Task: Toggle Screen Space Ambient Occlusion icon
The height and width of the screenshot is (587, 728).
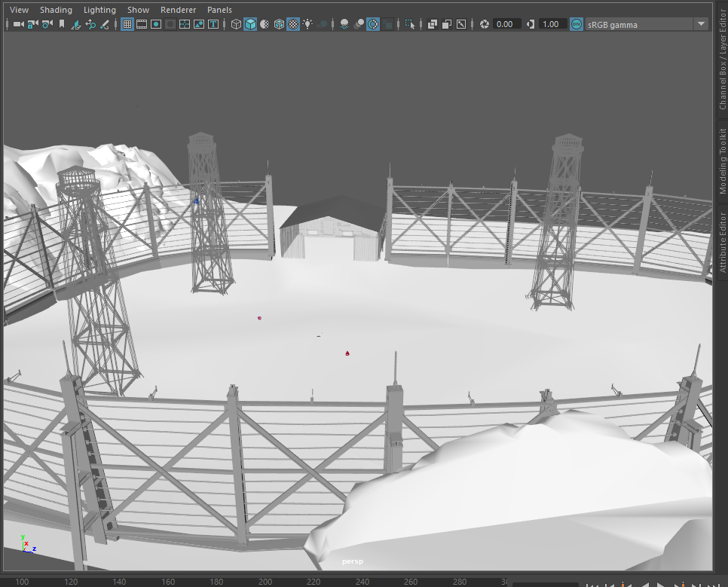Action: click(344, 24)
